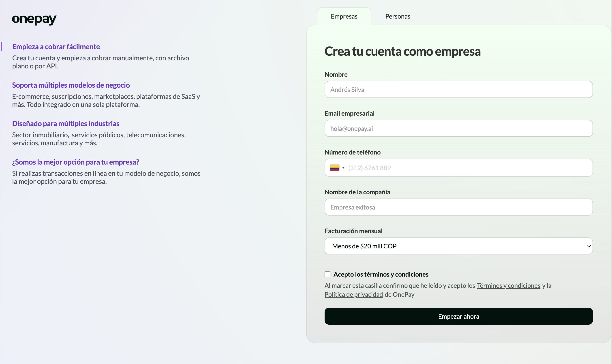The image size is (612, 364).
Task: Click the 'Nombre de la compañía' label
Action: click(357, 192)
